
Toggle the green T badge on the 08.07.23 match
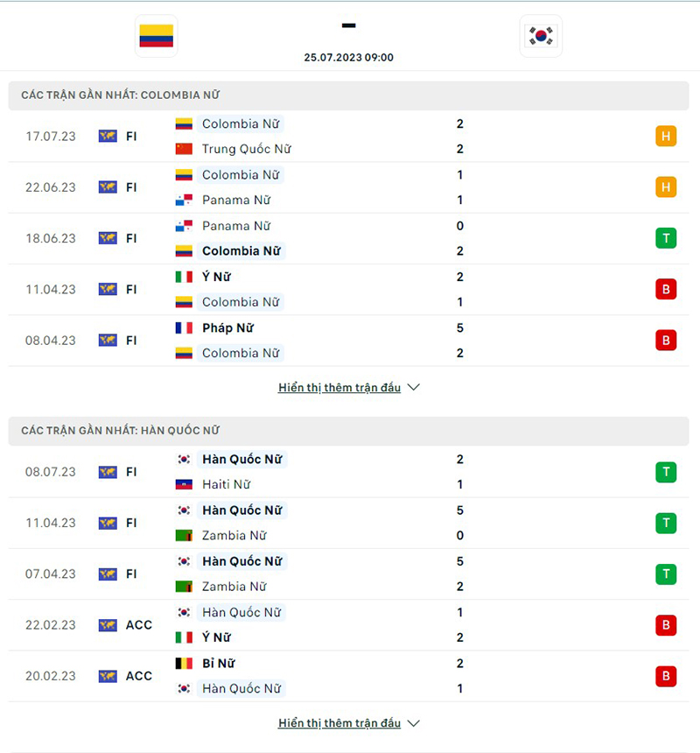666,472
